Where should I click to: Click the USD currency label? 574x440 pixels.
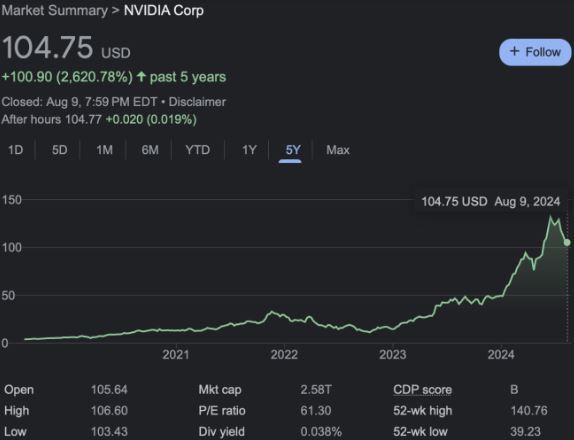coord(116,53)
